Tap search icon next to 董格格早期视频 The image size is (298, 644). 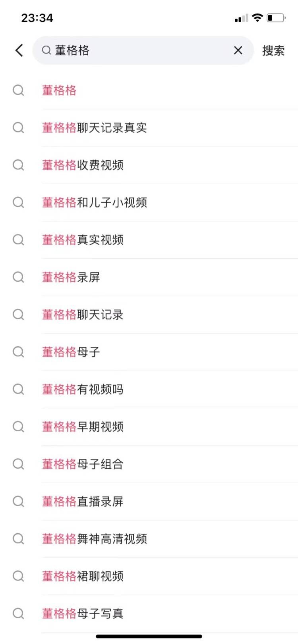tap(18, 427)
